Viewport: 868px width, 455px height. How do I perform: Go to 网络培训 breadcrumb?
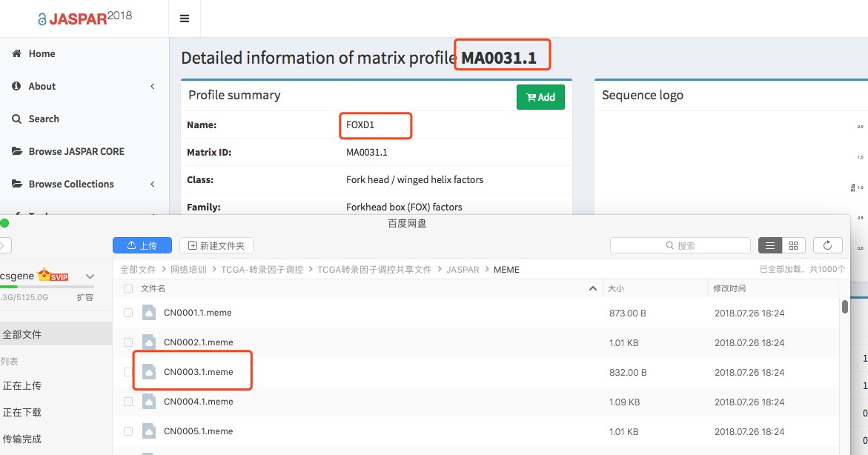click(188, 270)
